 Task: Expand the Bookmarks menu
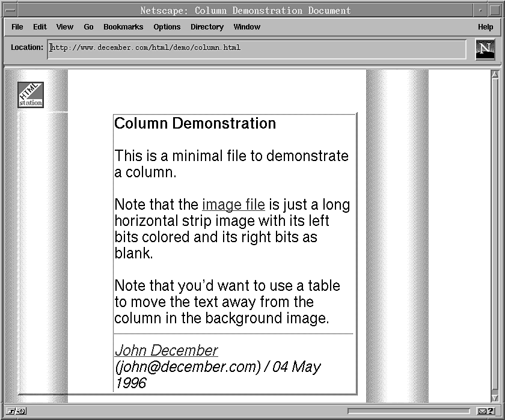click(x=123, y=27)
